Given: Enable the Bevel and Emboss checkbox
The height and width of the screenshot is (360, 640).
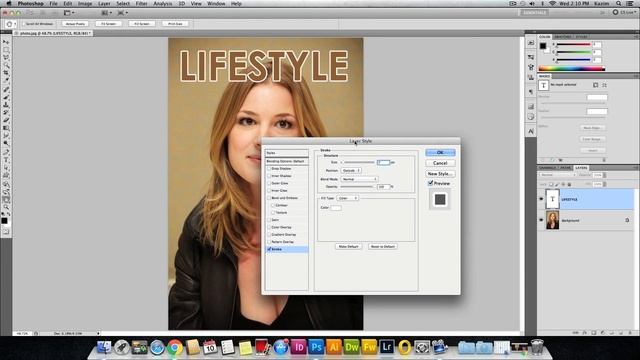Looking at the screenshot, I should (x=269, y=198).
